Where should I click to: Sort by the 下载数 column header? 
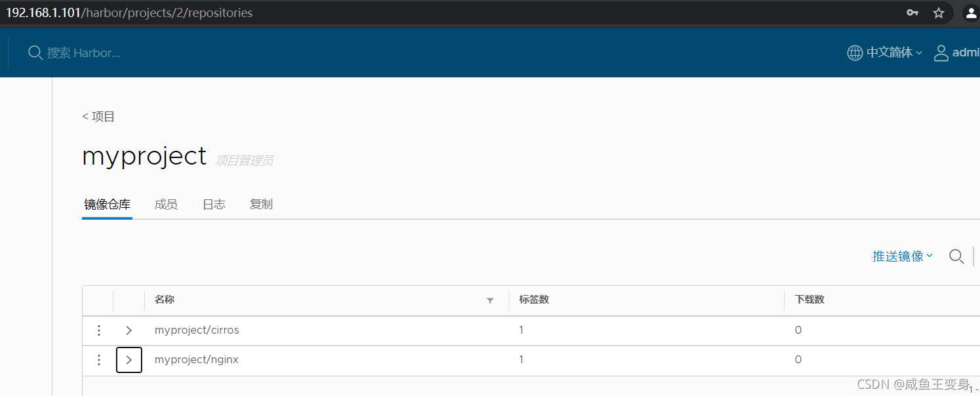pyautogui.click(x=810, y=300)
